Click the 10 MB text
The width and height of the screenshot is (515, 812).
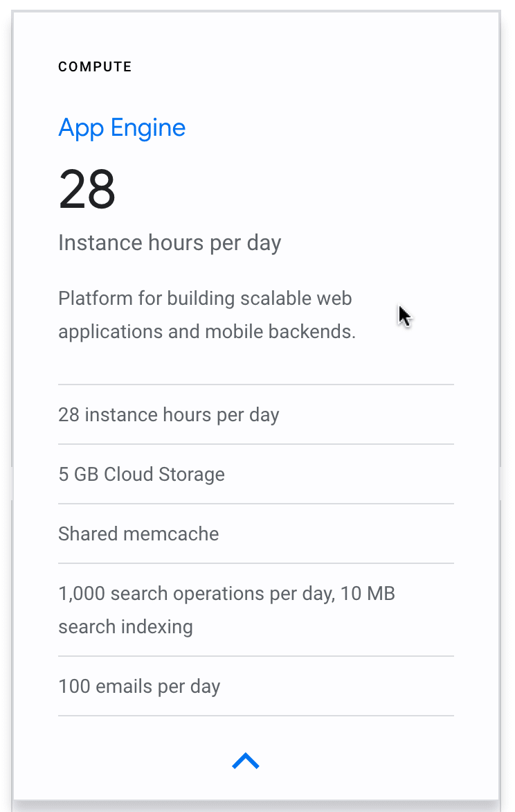(x=368, y=594)
